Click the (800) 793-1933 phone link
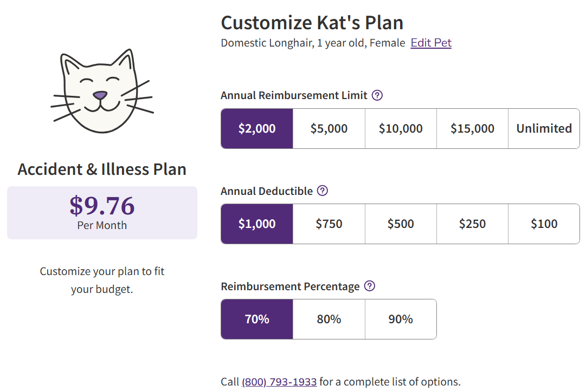Screen dimensions: 586x392 [x=278, y=381]
